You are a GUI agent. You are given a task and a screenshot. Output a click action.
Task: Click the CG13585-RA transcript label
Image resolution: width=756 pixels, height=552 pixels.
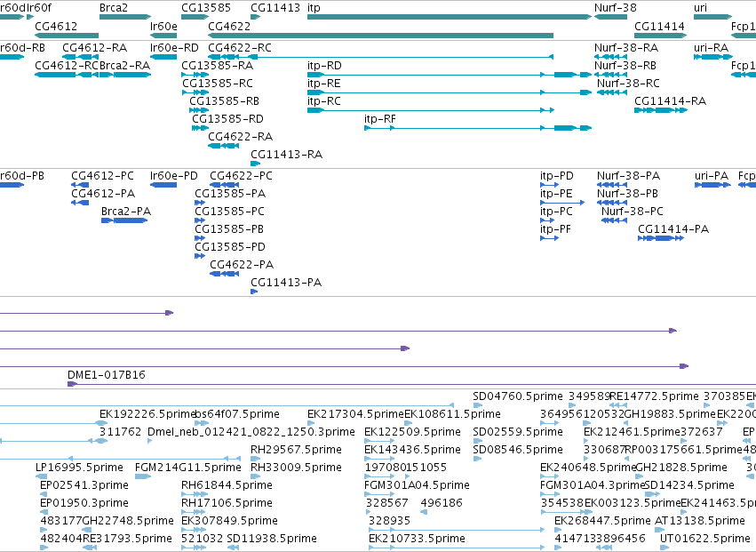217,65
